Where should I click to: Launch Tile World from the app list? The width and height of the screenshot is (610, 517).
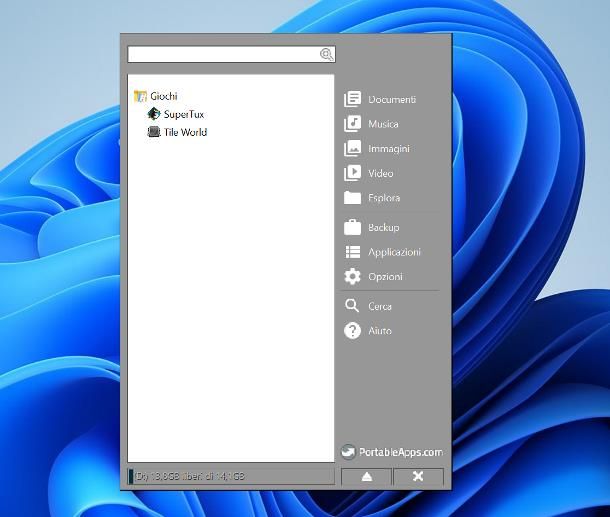coord(185,132)
